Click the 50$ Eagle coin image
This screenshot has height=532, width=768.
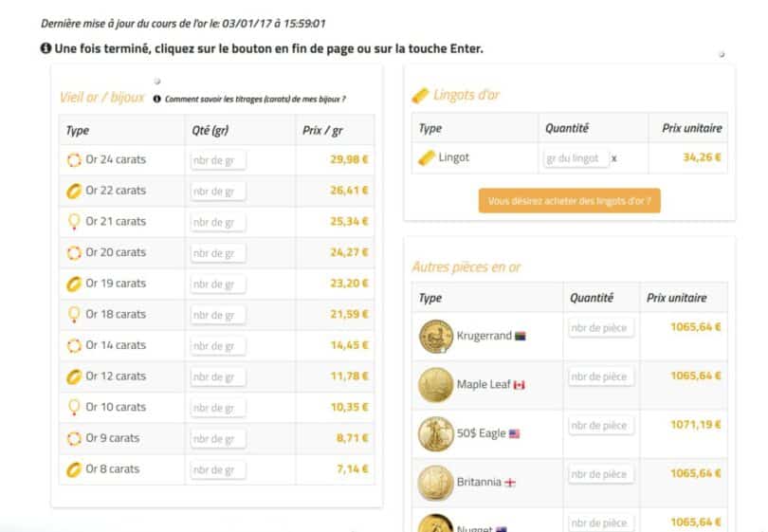pos(436,434)
